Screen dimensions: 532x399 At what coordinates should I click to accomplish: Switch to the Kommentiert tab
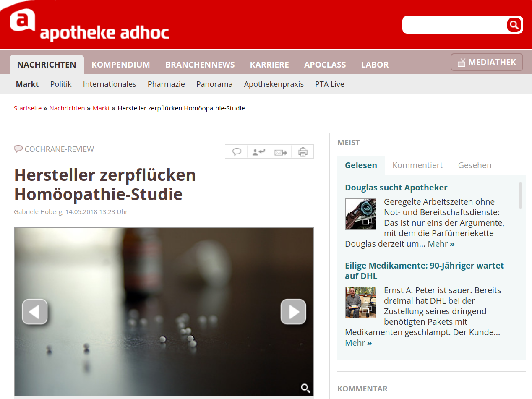(417, 165)
